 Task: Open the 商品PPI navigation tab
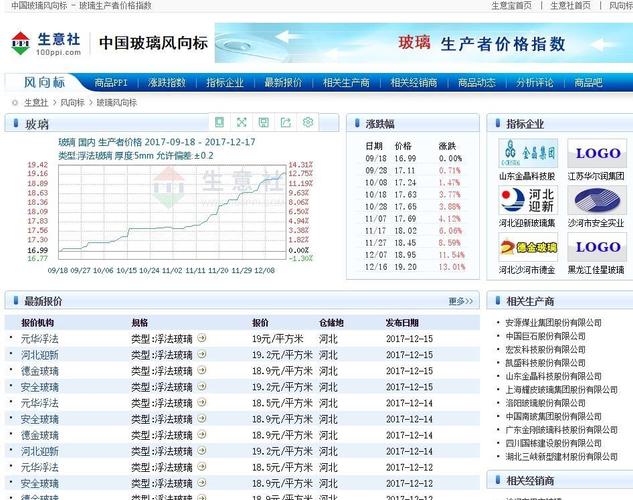point(111,83)
